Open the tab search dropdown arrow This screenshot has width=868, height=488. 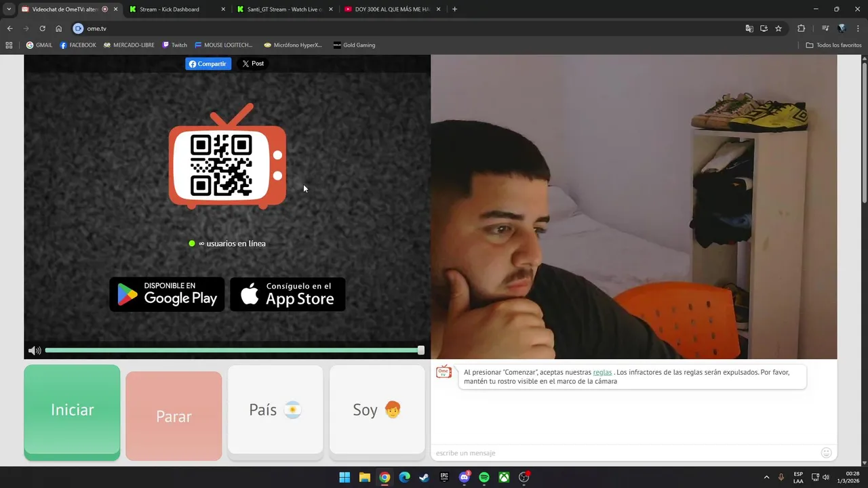9,9
